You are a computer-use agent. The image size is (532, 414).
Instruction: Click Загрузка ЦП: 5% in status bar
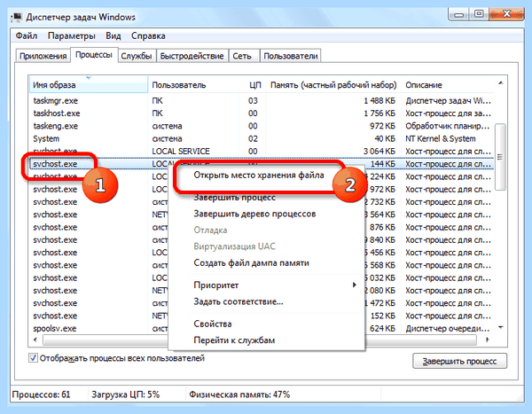tap(126, 394)
